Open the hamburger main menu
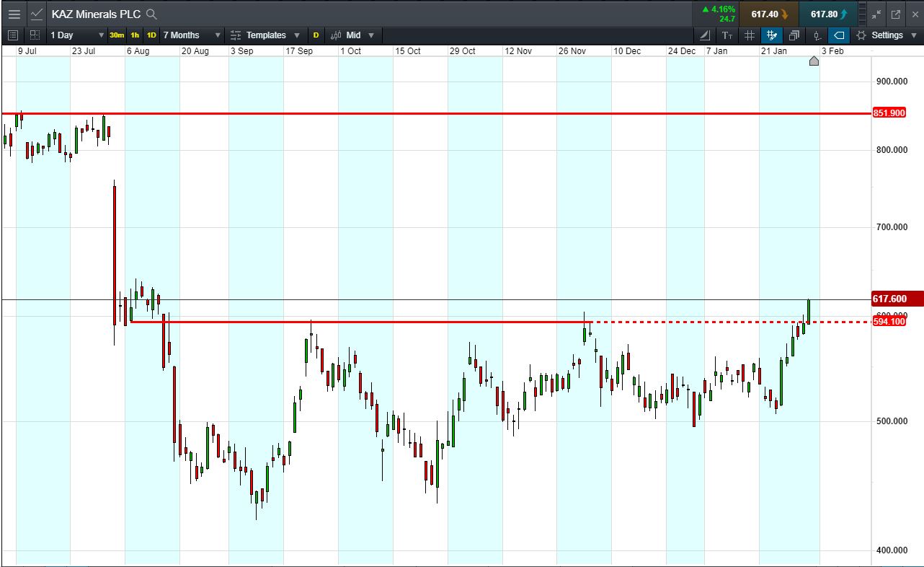This screenshot has width=924, height=567. (14, 14)
